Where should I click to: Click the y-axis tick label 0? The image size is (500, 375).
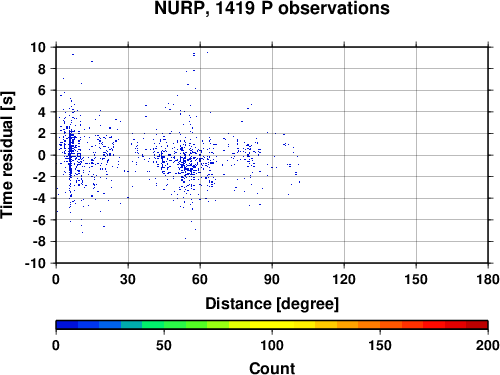coord(42,155)
